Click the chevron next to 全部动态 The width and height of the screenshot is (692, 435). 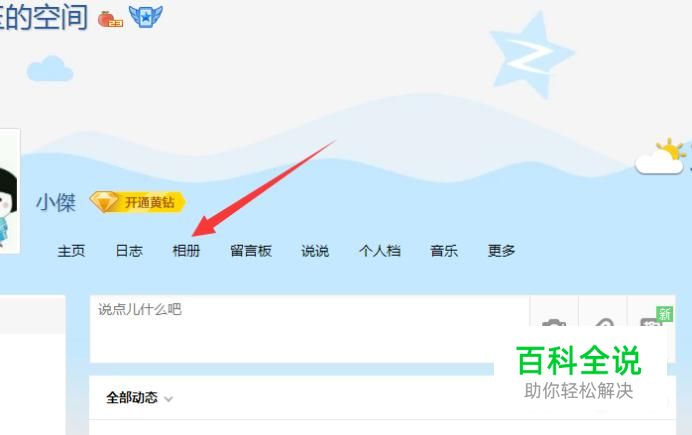click(x=168, y=399)
